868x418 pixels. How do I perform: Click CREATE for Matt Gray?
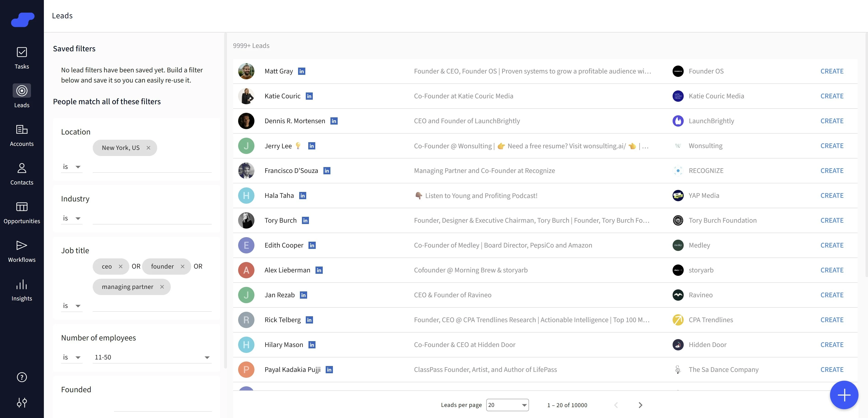(x=832, y=71)
